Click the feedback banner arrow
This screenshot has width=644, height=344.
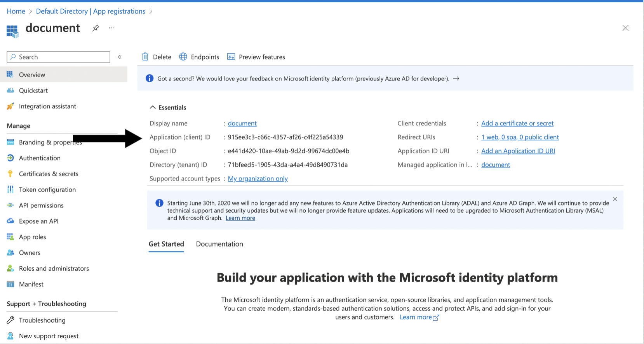coord(456,78)
